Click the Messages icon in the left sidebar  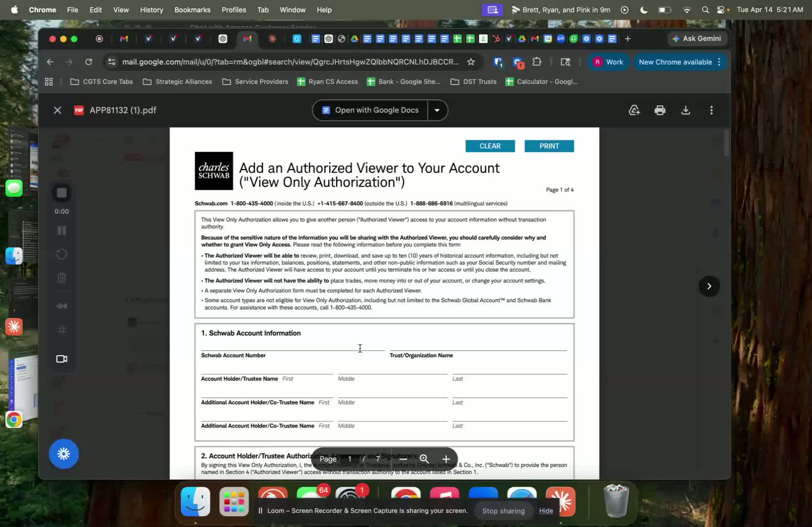(14, 188)
